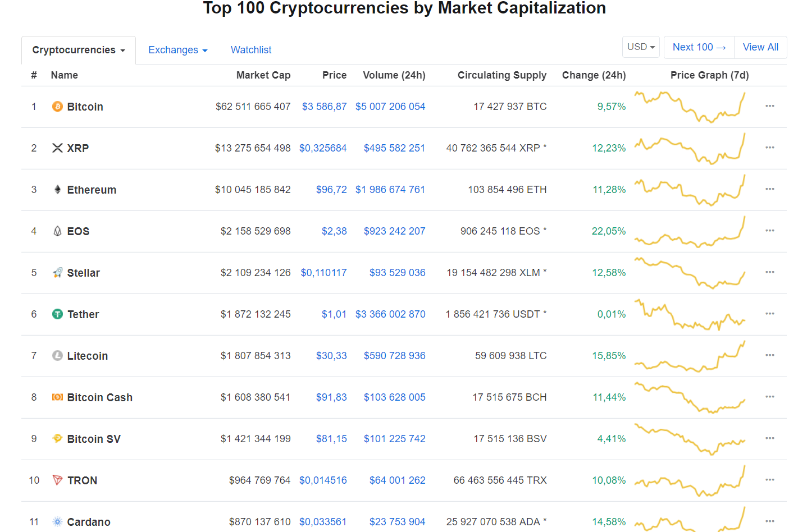Click the View All button

[760, 47]
